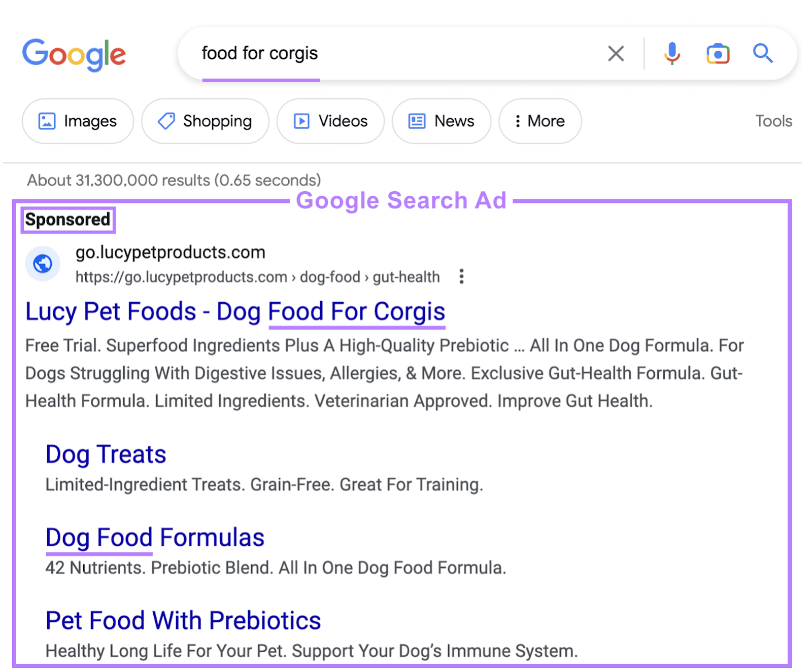Open the Tools options
The height and width of the screenshot is (672, 812).
(773, 121)
